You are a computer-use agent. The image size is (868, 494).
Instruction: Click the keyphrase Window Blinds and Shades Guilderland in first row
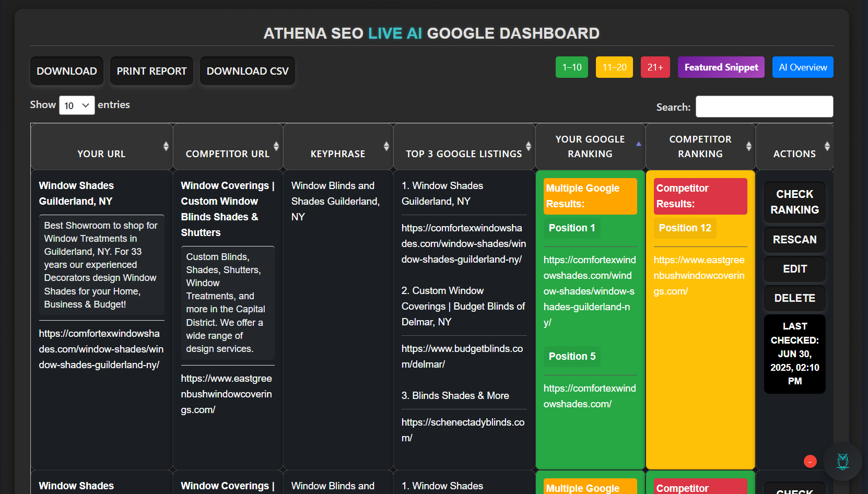click(335, 202)
